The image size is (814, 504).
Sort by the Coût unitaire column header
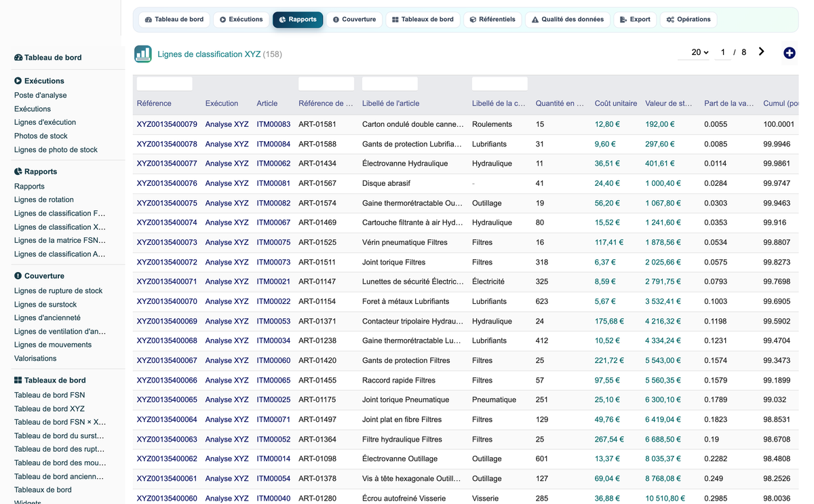click(x=616, y=103)
